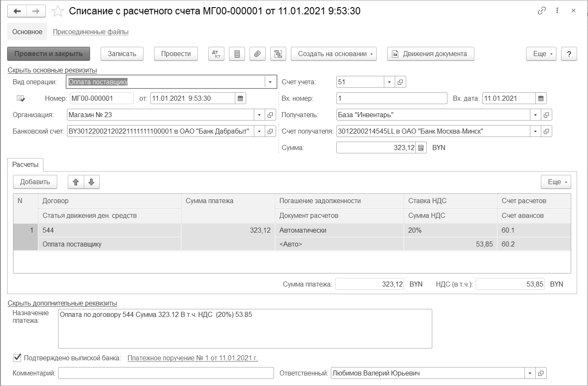Move table row up

pyautogui.click(x=76, y=182)
